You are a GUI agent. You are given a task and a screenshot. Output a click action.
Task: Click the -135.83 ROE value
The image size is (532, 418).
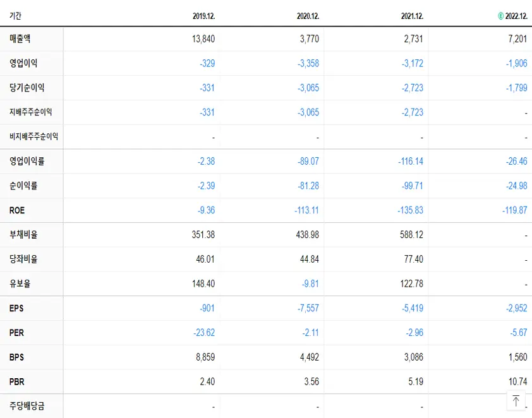pyautogui.click(x=411, y=210)
